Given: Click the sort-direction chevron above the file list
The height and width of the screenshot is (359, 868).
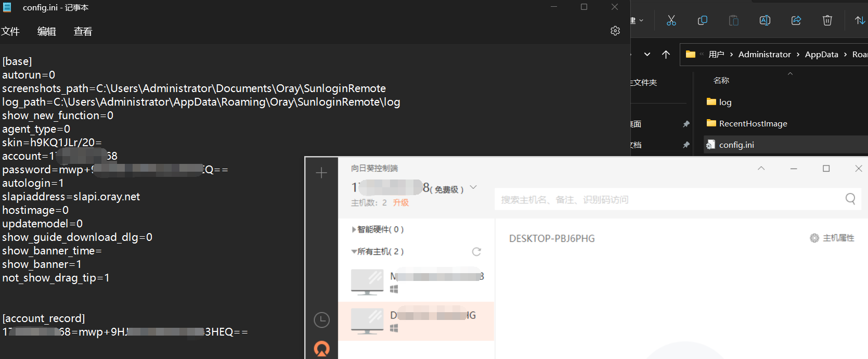Looking at the screenshot, I should tap(790, 74).
